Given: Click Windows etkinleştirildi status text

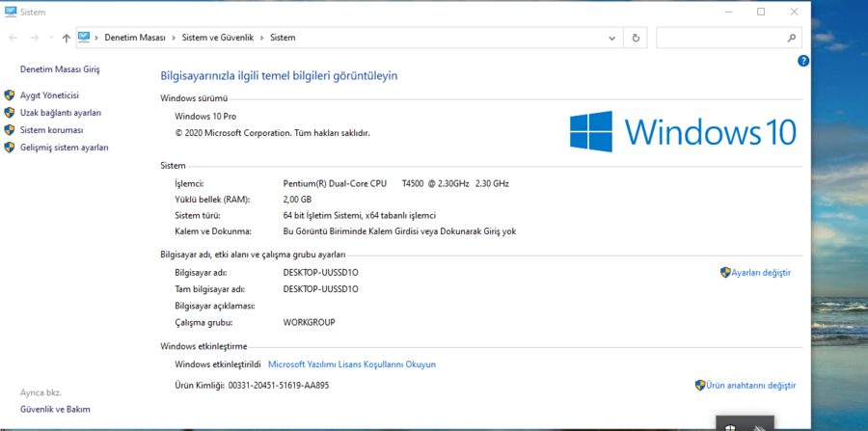Looking at the screenshot, I should 218,364.
